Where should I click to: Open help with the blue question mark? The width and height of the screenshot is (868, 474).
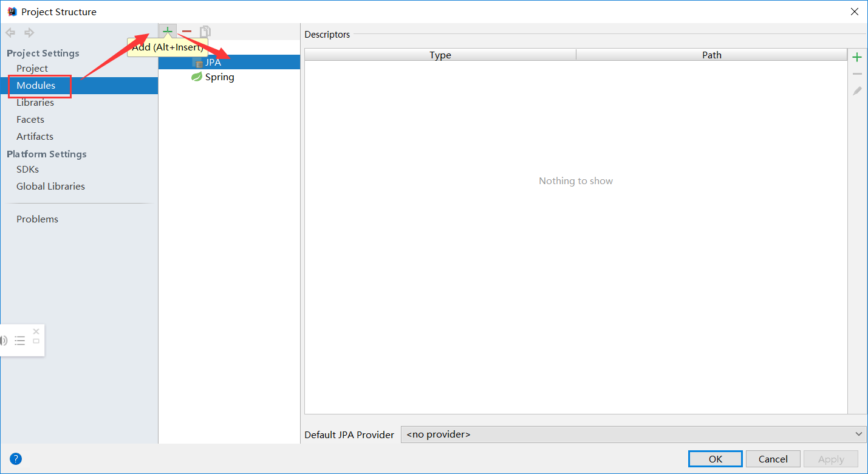(16, 459)
